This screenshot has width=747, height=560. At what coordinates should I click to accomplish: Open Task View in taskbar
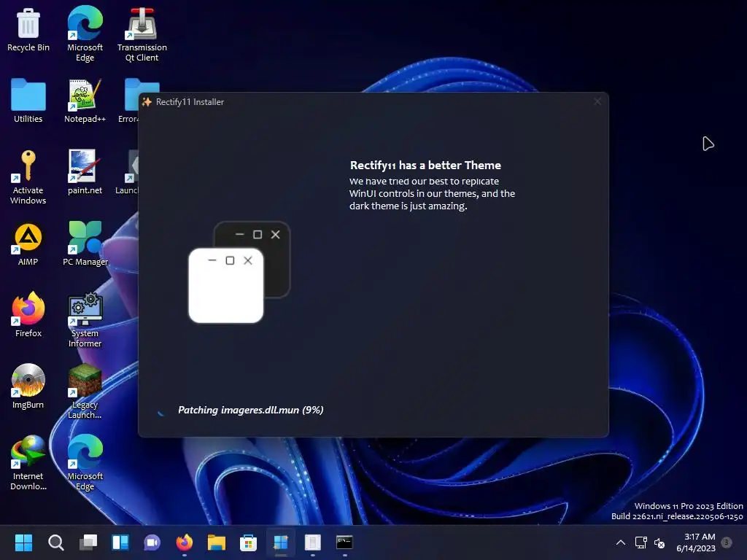[x=88, y=542]
